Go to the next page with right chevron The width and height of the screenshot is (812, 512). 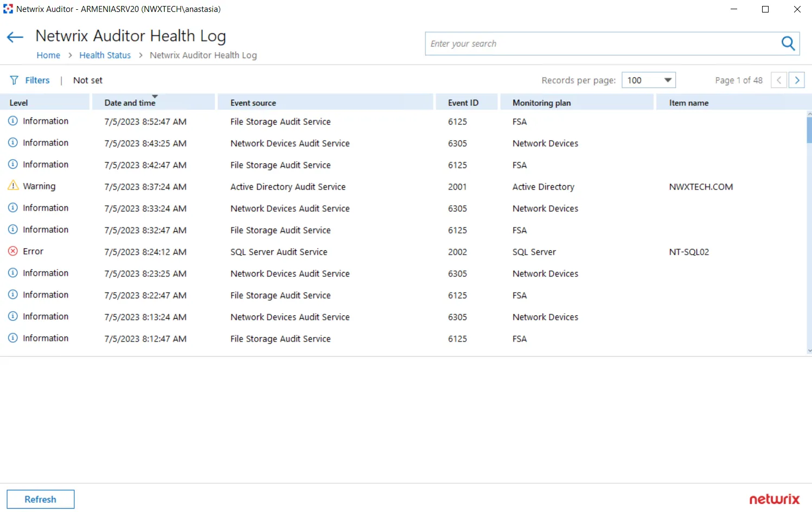click(x=797, y=80)
